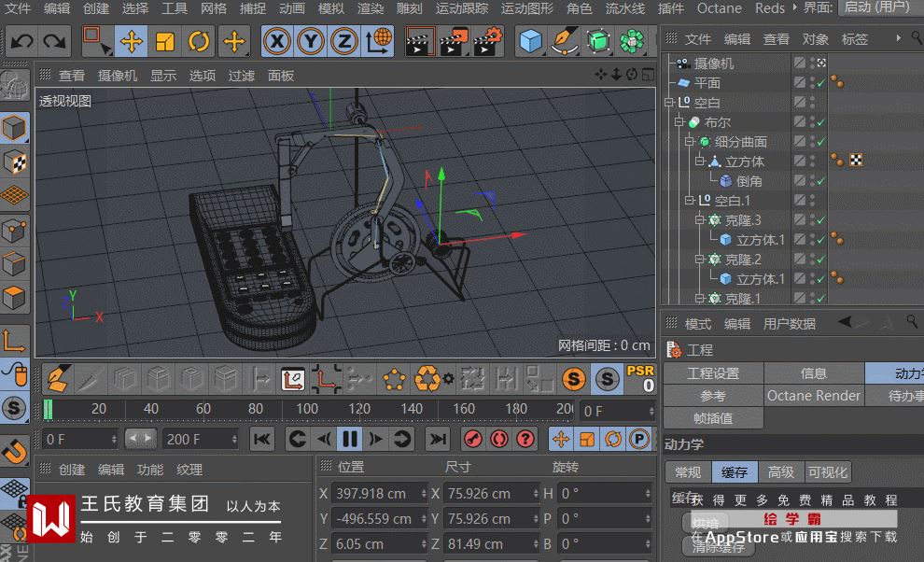Click the Octane Render button
Viewport: 924px width, 562px height.
(x=813, y=396)
